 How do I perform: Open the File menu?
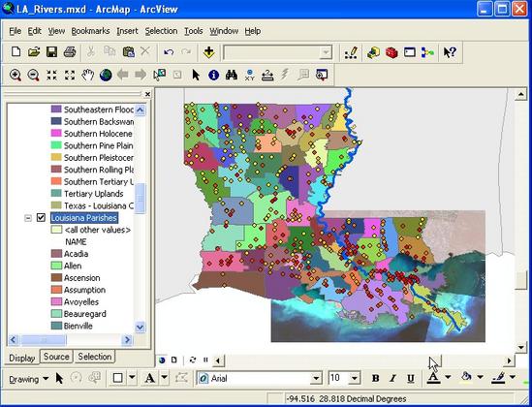(15, 31)
